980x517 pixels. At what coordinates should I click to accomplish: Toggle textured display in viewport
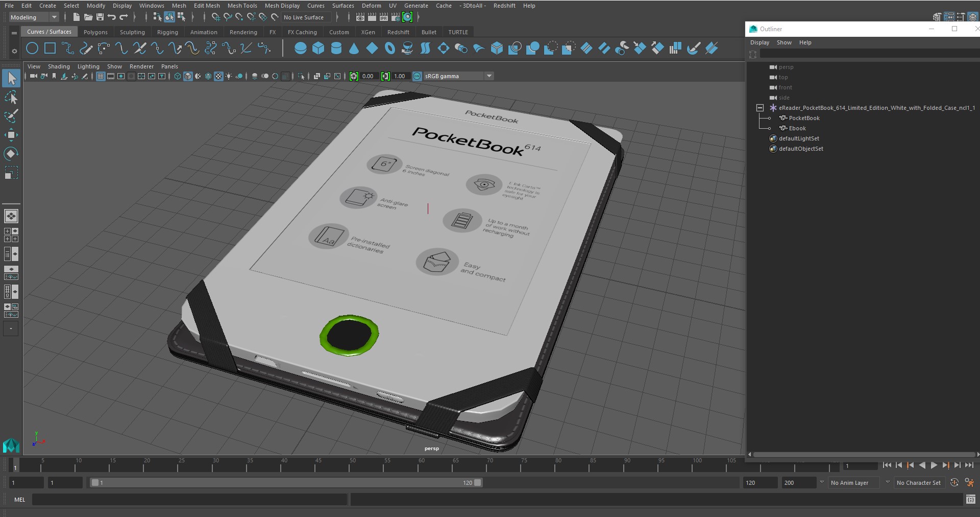[218, 76]
